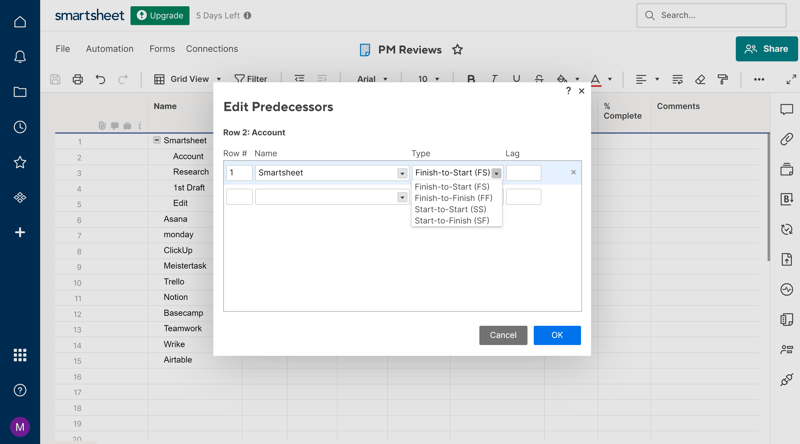800x444 pixels.
Task: Select Finish-to-Start (FS) from list
Action: (452, 187)
